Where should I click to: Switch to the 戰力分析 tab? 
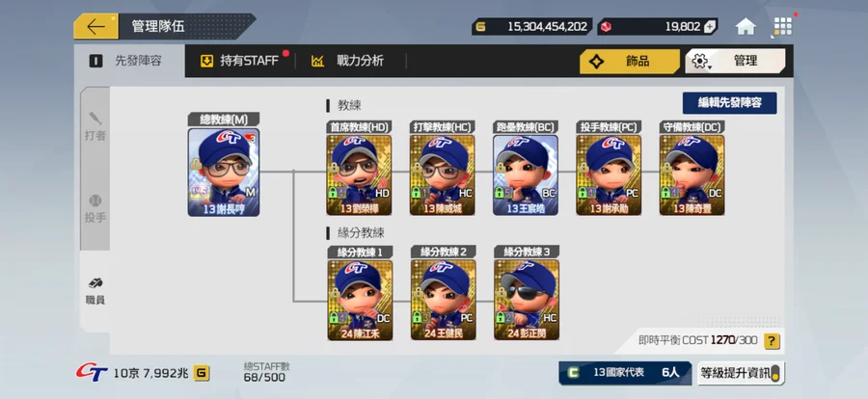[349, 61]
